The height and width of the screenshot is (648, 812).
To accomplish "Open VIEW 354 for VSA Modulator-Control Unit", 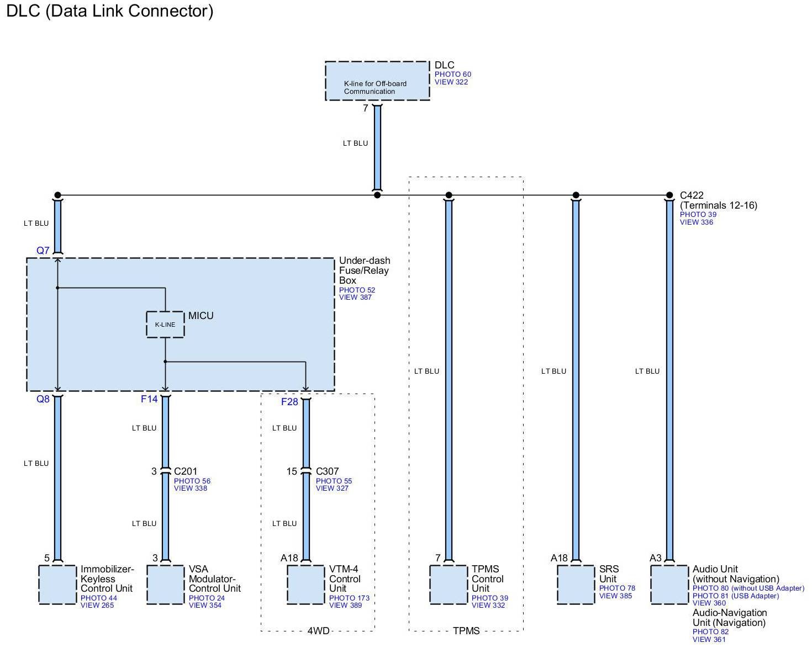I will pyautogui.click(x=205, y=605).
